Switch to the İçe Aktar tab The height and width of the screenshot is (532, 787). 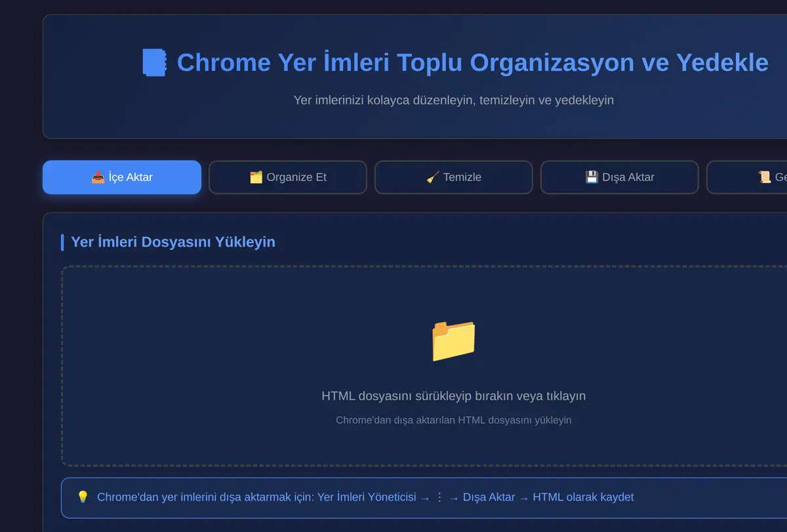pyautogui.click(x=122, y=177)
